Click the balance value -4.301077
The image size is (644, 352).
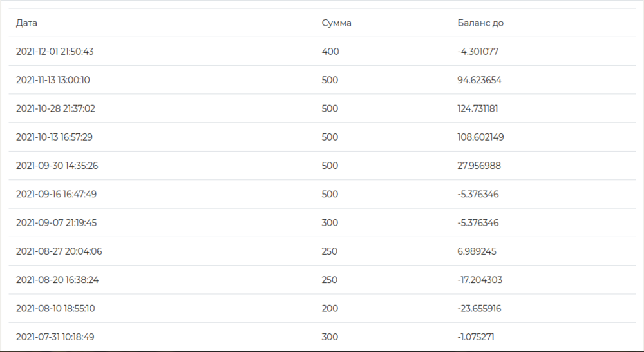coord(477,52)
